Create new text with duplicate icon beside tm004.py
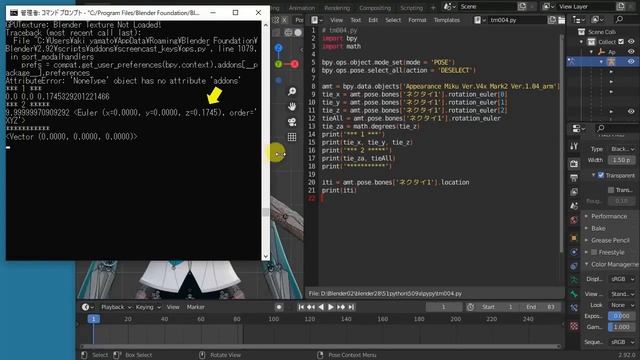 [x=552, y=20]
